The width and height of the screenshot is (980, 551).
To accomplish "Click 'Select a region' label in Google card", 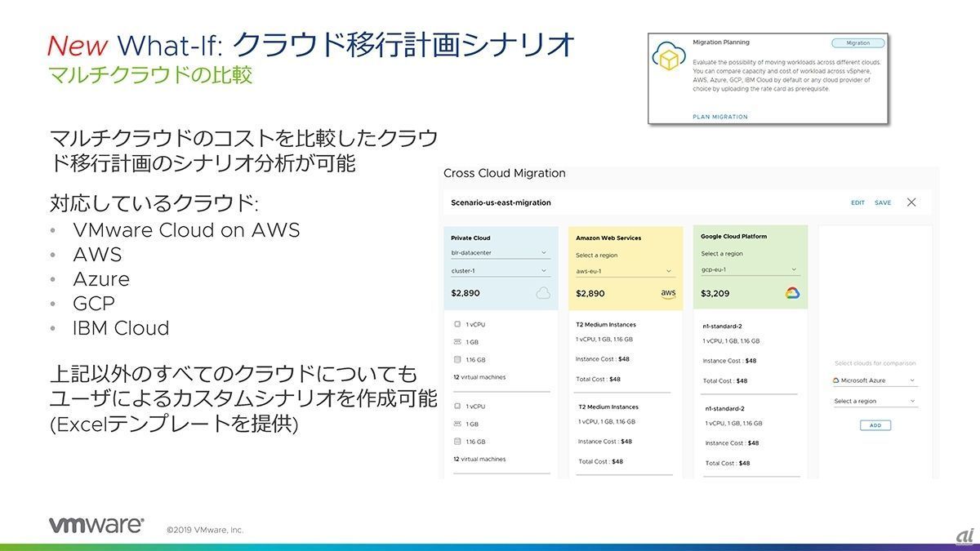I will [x=721, y=254].
